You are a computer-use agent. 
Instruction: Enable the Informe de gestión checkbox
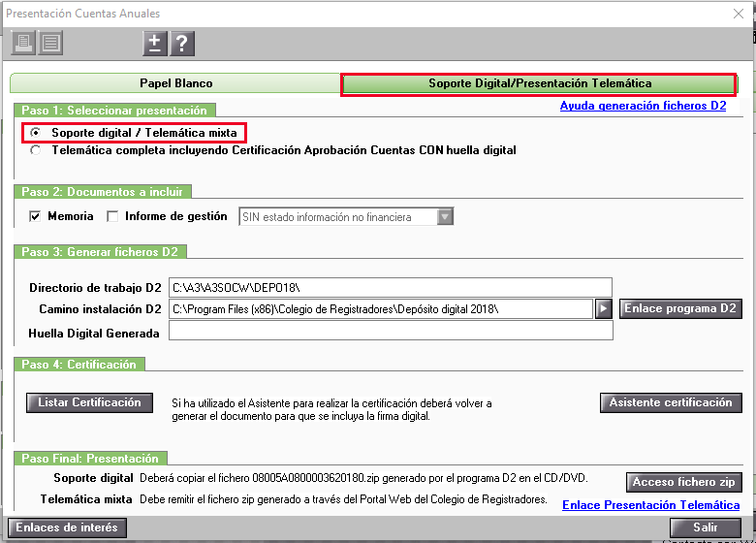click(112, 216)
